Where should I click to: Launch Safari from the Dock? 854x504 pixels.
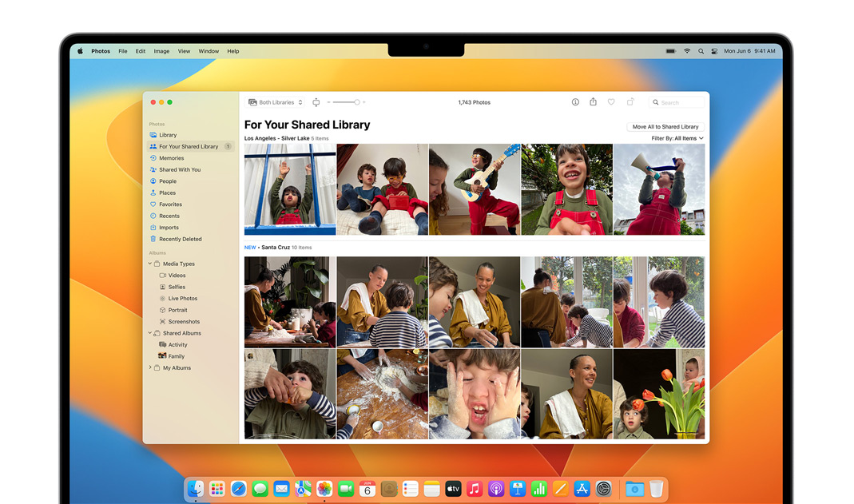coord(239,489)
